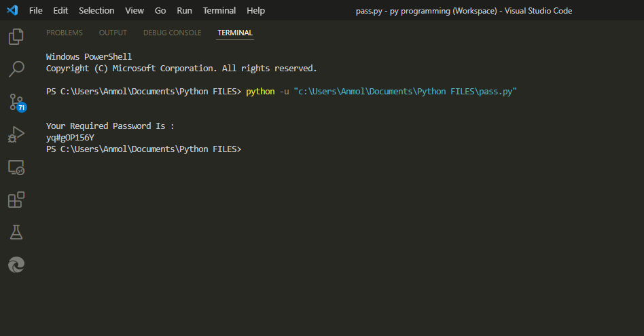Switch to the Problems tab

click(x=65, y=33)
